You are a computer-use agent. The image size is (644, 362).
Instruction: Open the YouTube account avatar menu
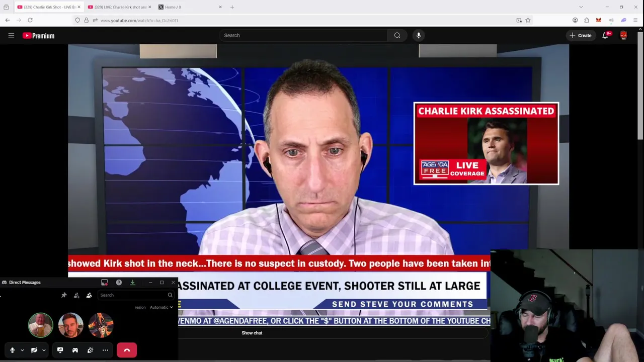pos(623,35)
